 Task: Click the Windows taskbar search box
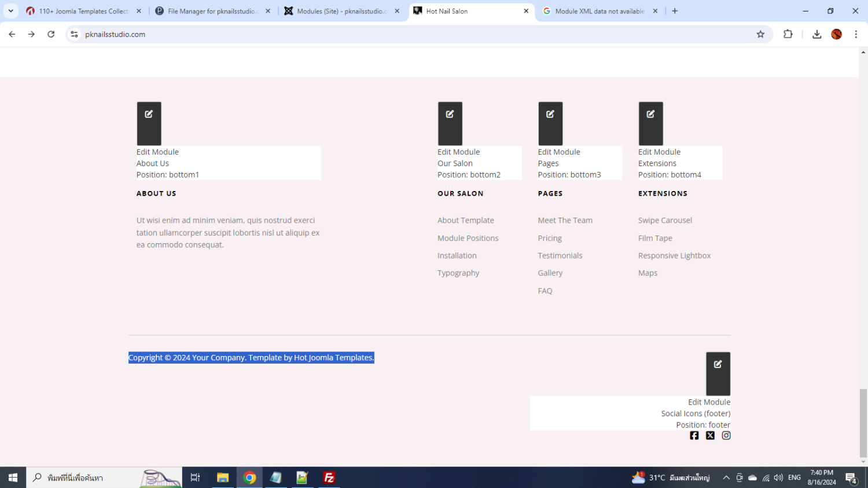tap(104, 478)
